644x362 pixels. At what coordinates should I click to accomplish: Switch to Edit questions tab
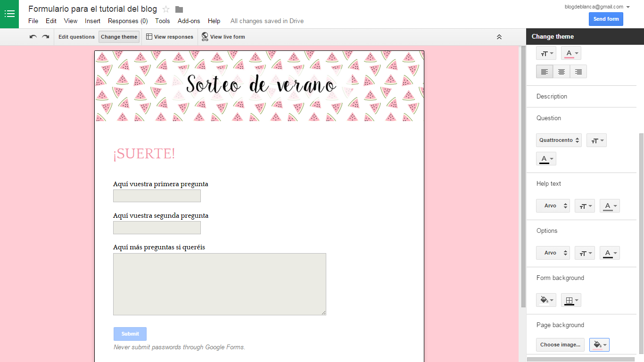click(76, 36)
